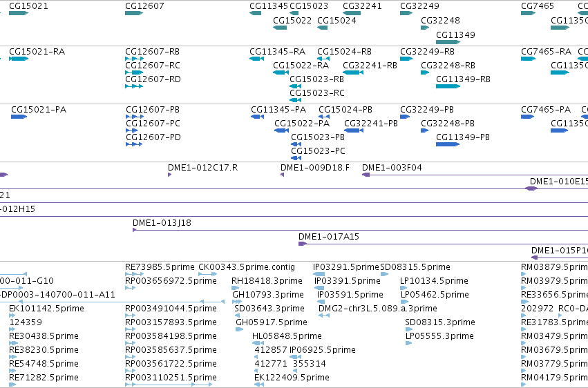Select EST RH18418.3prime

pyautogui.click(x=235, y=288)
